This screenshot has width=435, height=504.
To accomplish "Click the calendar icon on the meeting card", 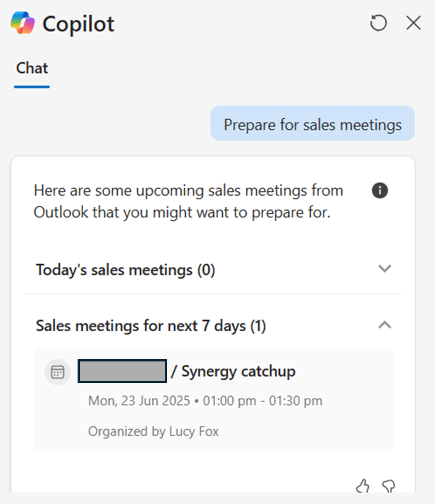I will click(58, 372).
